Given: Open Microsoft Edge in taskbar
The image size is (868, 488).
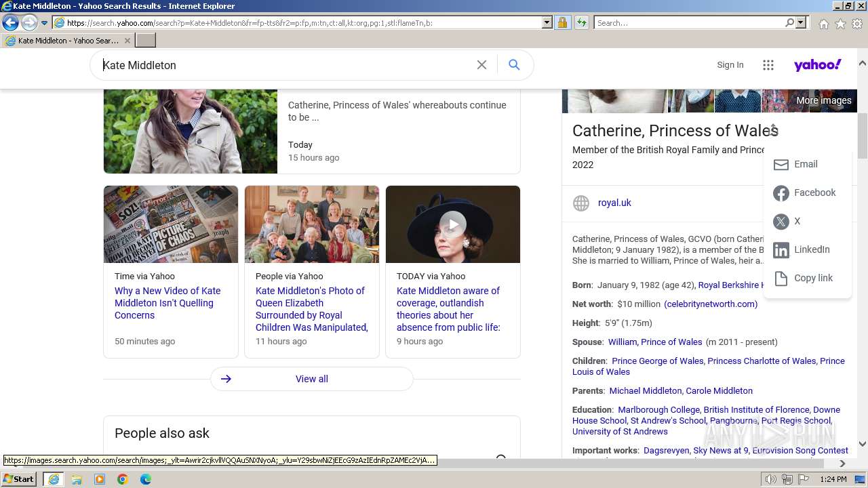Looking at the screenshot, I should 146,479.
